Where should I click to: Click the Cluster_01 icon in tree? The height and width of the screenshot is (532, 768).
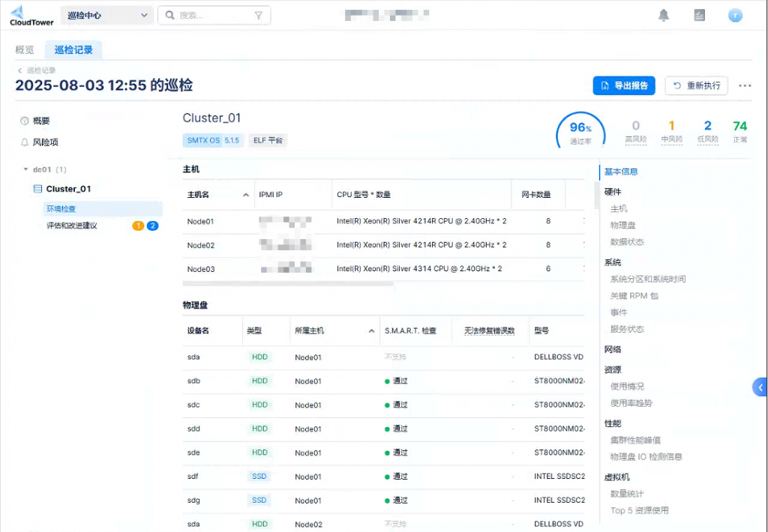click(x=37, y=190)
